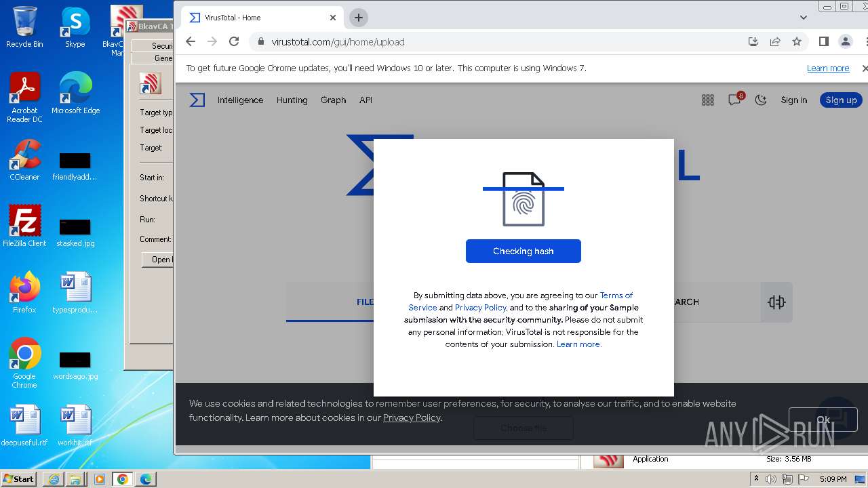Click the Sign in link

coord(793,100)
